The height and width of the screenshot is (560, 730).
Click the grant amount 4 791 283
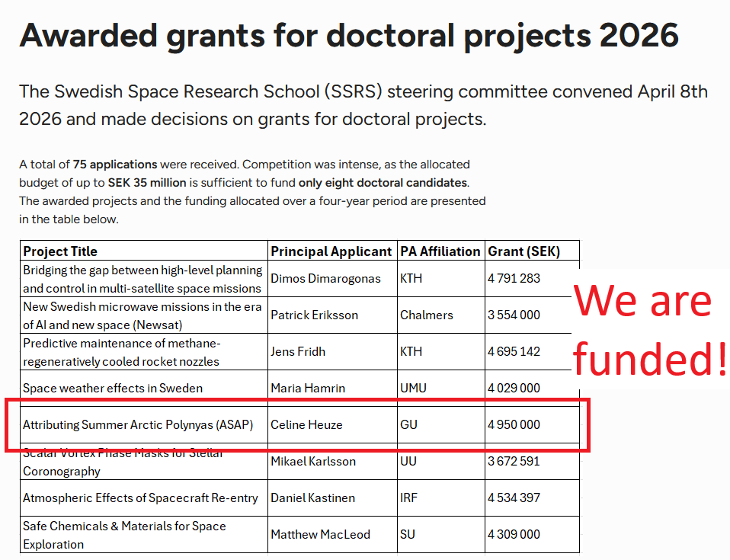514,279
